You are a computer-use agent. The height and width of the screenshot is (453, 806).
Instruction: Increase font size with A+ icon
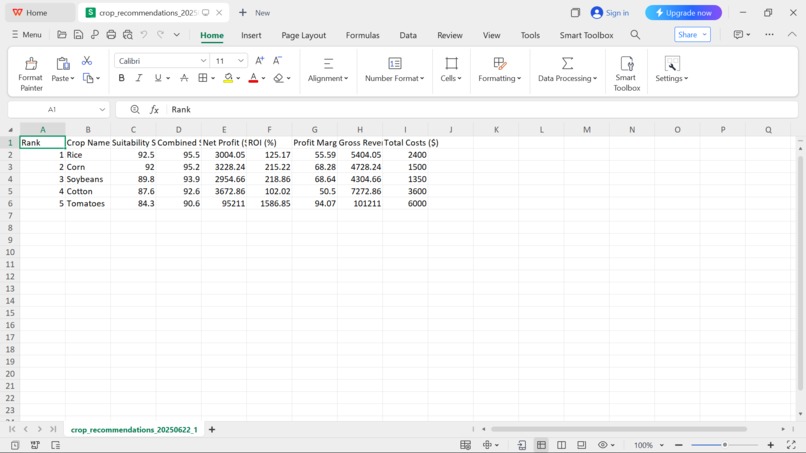[x=260, y=61]
